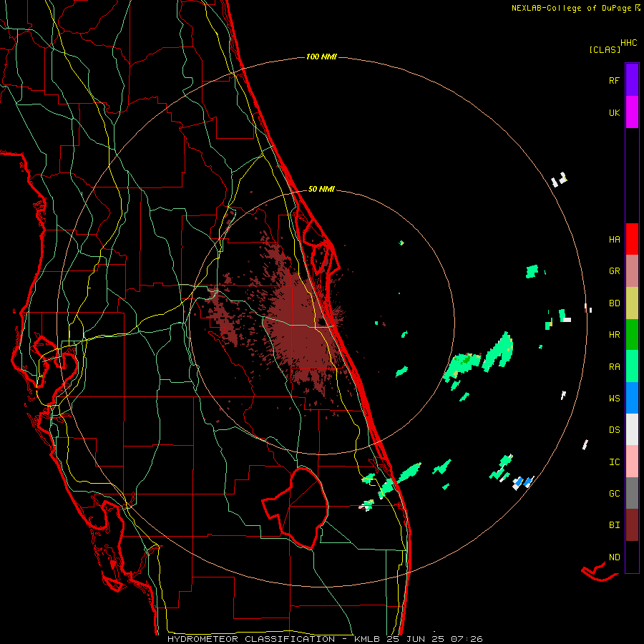Click the ND black legend swatch
The image size is (644, 644).
click(632, 557)
